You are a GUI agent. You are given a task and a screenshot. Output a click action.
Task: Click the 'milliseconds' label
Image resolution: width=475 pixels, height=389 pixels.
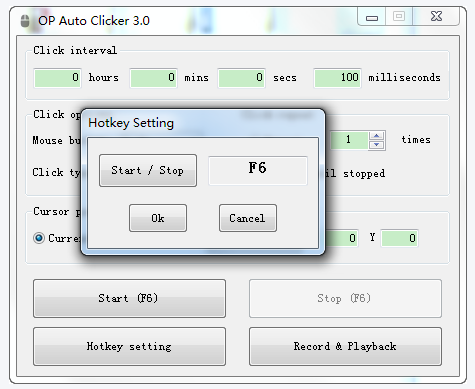[x=404, y=78]
